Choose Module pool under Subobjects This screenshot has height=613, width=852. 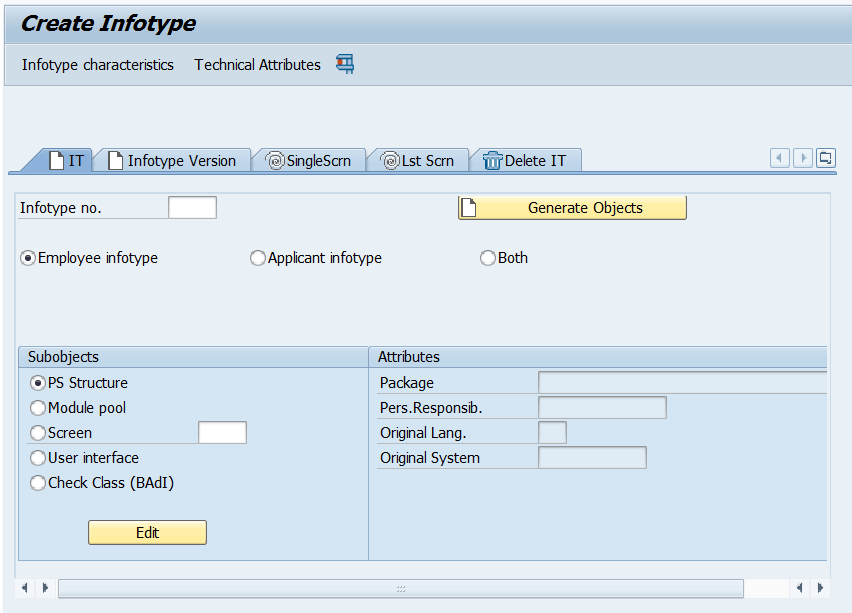point(37,407)
